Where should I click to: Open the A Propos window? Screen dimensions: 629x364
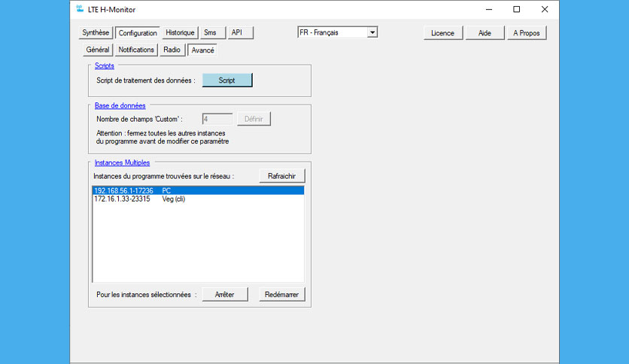point(527,33)
